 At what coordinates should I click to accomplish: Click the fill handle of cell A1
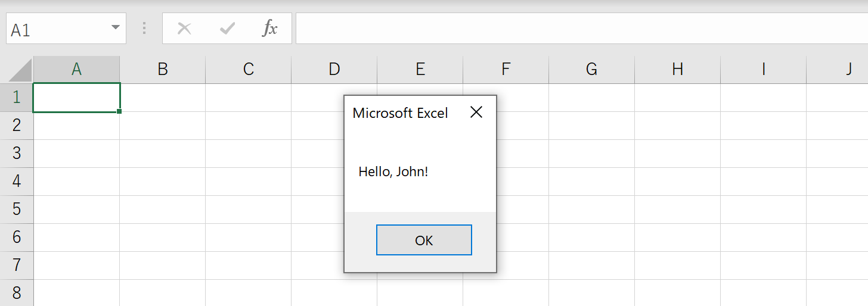coord(120,111)
